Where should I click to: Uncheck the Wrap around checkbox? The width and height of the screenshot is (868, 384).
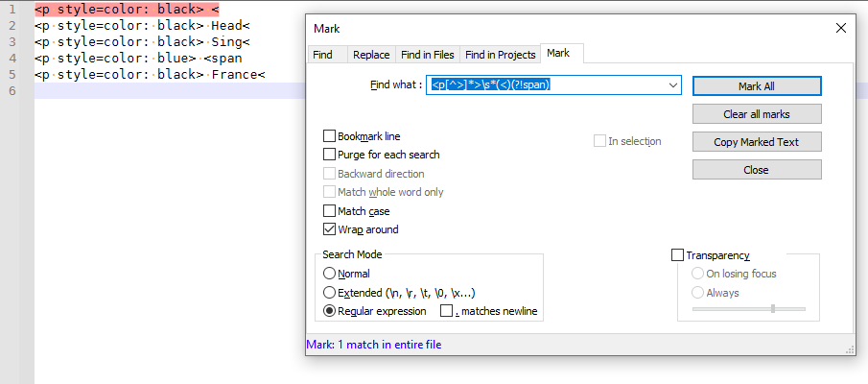click(x=330, y=229)
